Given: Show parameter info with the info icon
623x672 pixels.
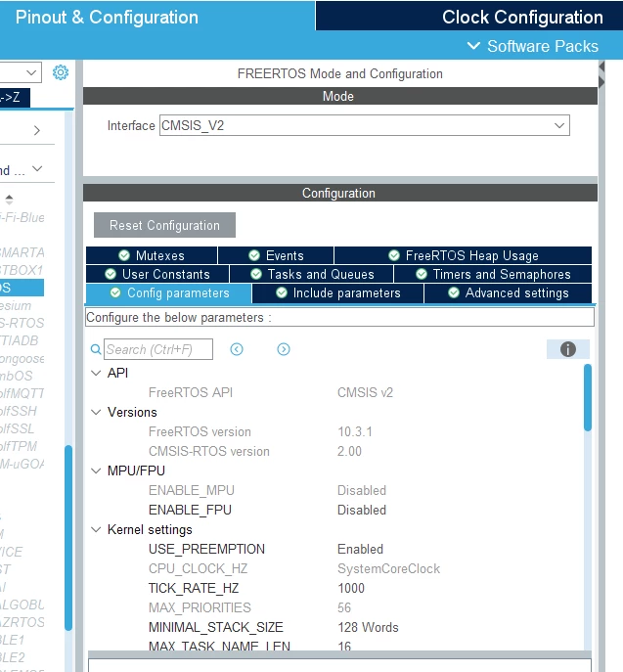Looking at the screenshot, I should pyautogui.click(x=567, y=349).
